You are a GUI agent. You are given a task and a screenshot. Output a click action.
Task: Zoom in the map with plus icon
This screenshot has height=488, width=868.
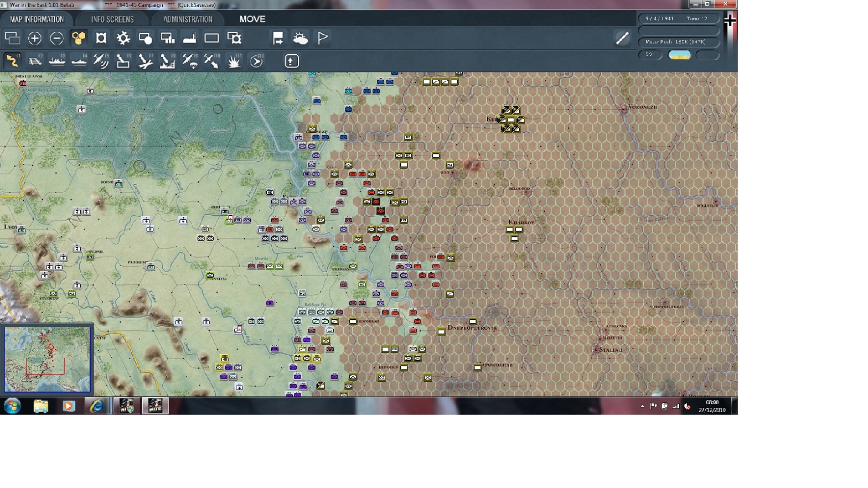coord(35,38)
